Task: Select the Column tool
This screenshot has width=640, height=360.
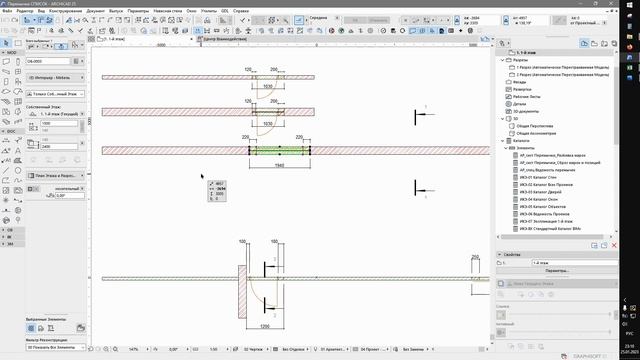Action: (x=18, y=61)
